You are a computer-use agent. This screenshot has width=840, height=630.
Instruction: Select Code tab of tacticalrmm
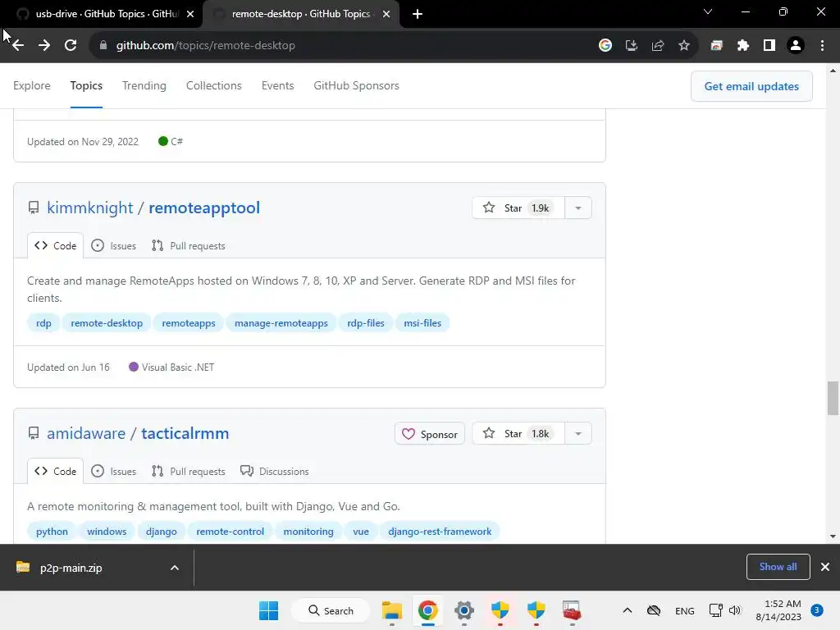pyautogui.click(x=56, y=472)
